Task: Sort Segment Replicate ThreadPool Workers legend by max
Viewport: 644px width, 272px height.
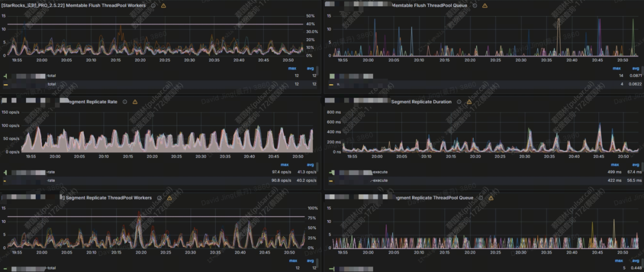Action: pos(293,261)
